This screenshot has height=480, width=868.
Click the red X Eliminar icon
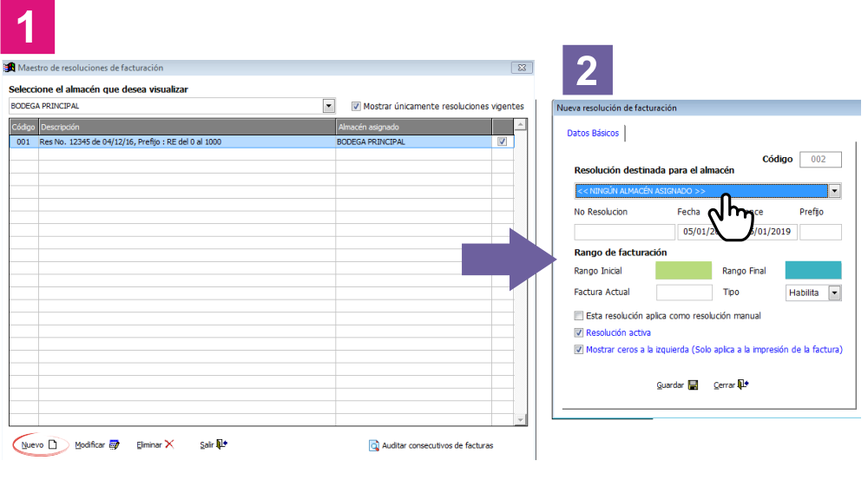tap(169, 444)
